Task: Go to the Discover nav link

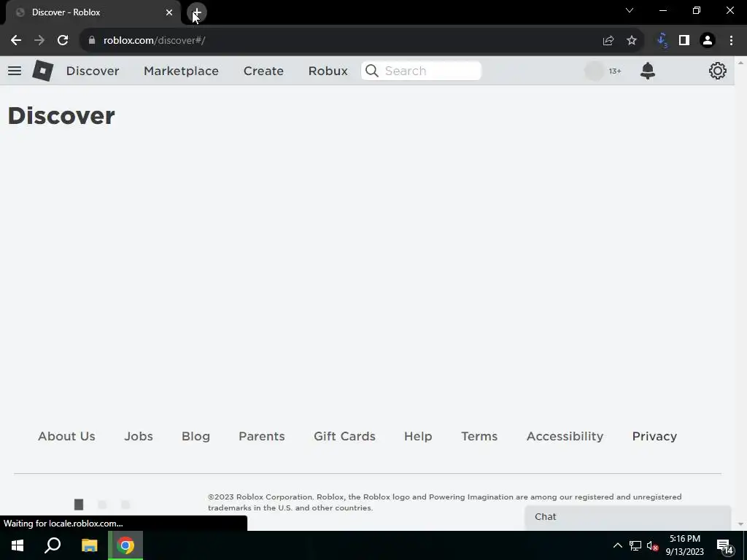Action: 93,71
